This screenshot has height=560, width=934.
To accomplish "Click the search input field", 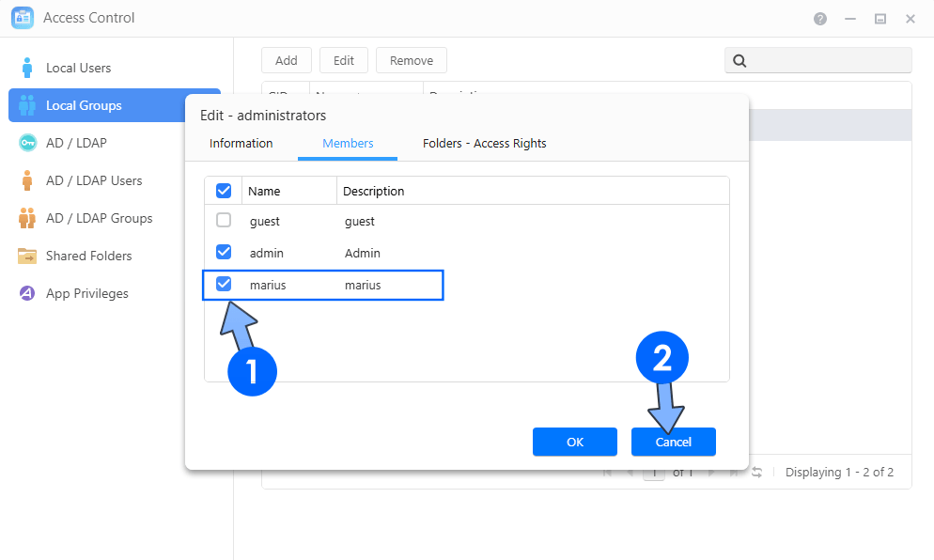I will tap(827, 61).
